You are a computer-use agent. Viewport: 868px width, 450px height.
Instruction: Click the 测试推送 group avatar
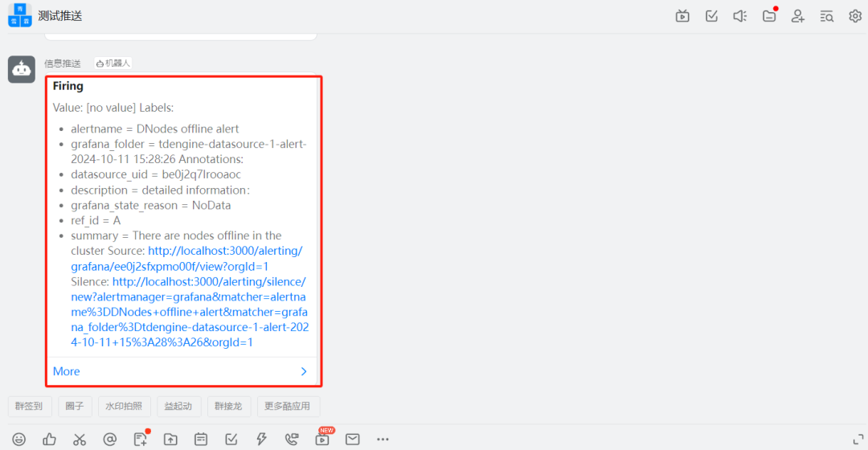(x=20, y=15)
